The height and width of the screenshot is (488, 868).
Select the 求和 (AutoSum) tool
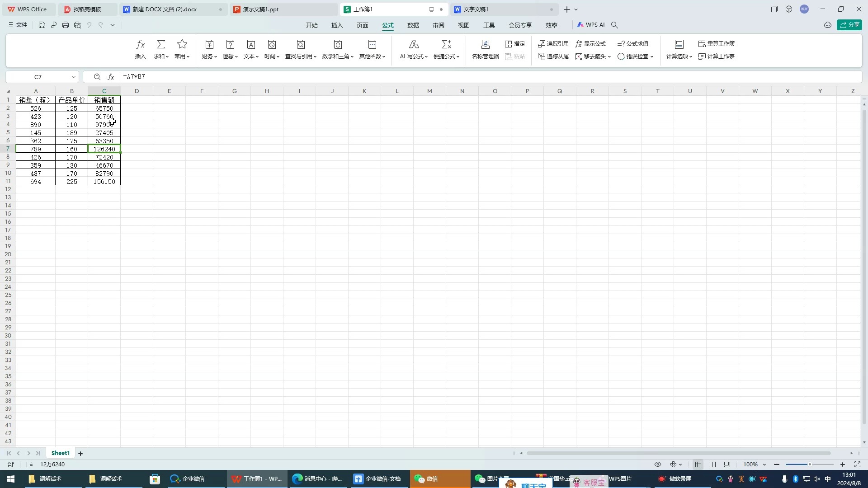pyautogui.click(x=161, y=49)
